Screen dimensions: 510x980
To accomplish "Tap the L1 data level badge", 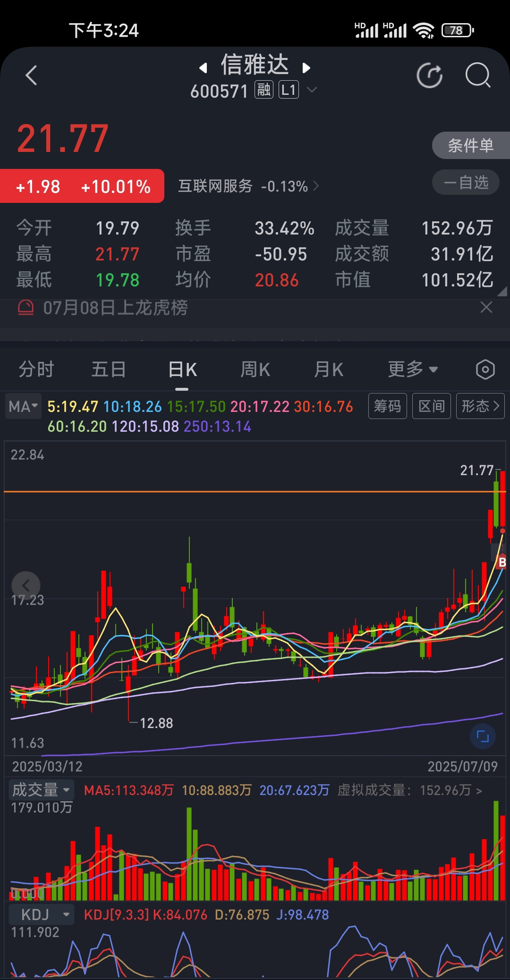I will (289, 90).
